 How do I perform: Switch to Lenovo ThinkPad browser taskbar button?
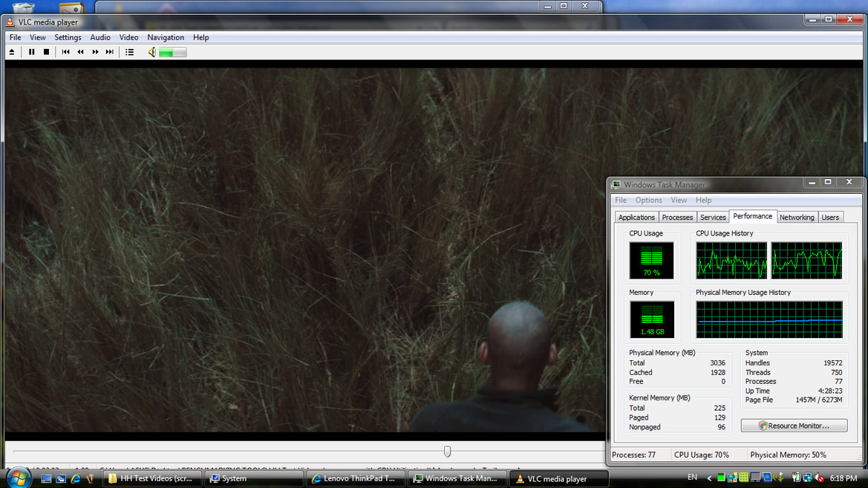coord(355,478)
